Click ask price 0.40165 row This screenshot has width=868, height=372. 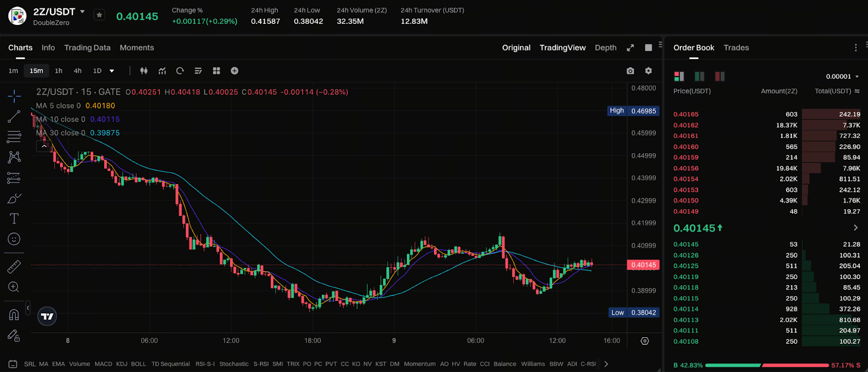click(767, 115)
